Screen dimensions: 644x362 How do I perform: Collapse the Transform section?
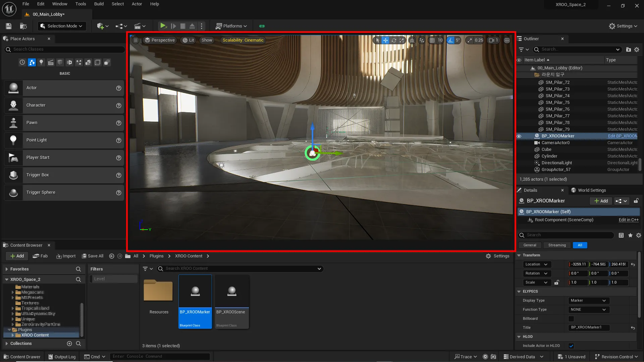click(x=519, y=255)
